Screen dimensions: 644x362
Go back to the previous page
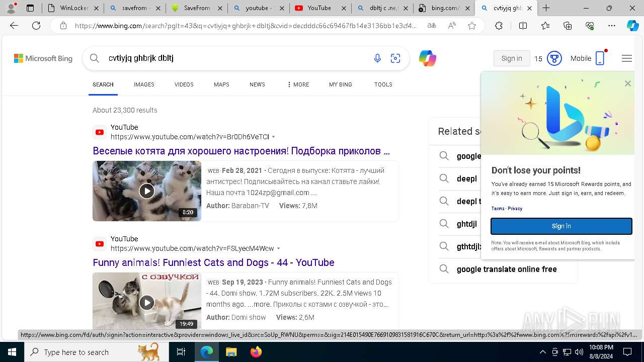tap(14, 26)
